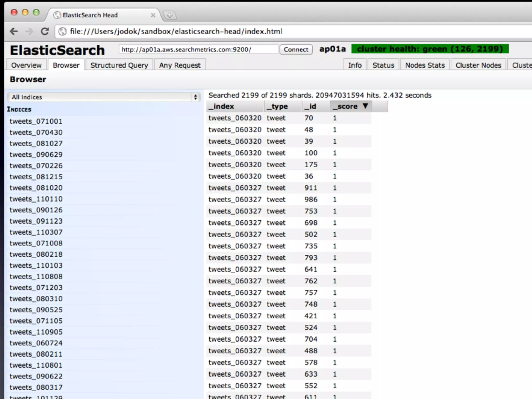Switch to the Structured Query tab
The image size is (532, 399).
(x=119, y=65)
